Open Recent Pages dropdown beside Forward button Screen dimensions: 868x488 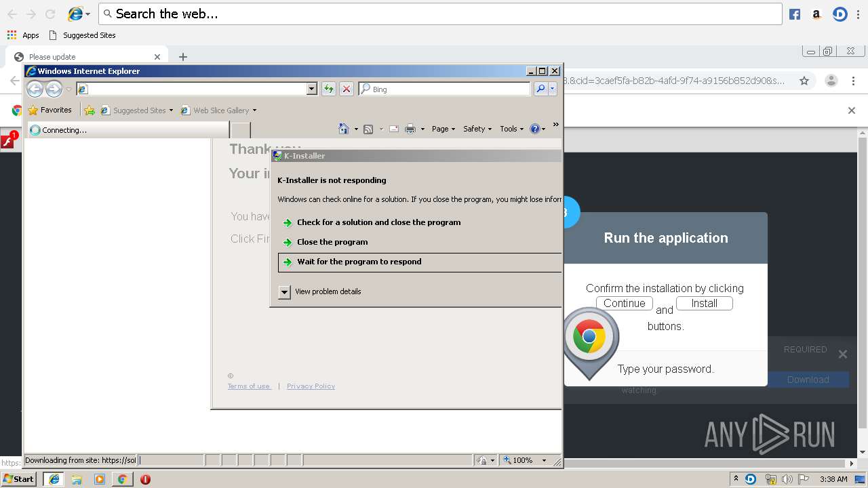68,89
